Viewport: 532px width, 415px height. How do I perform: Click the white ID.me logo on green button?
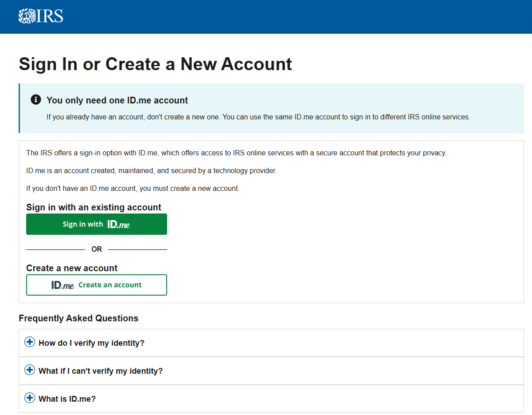coord(118,225)
